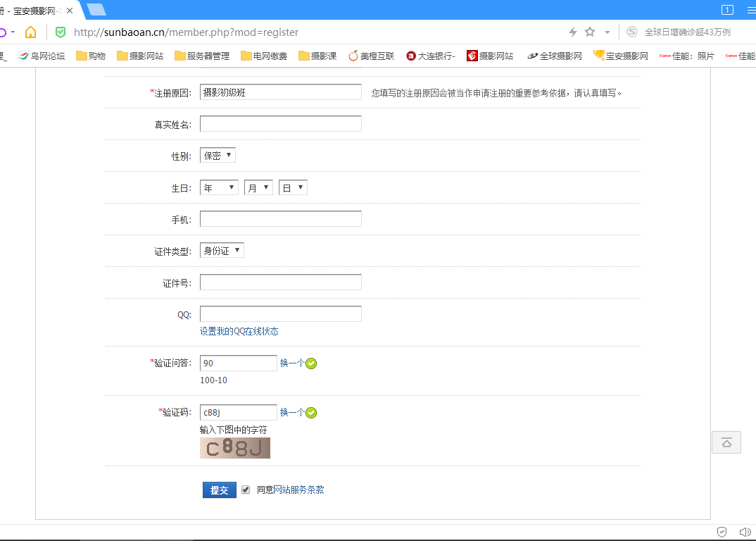756x541 pixels.
Task: Open the 网站服务条款 link
Action: tap(299, 490)
